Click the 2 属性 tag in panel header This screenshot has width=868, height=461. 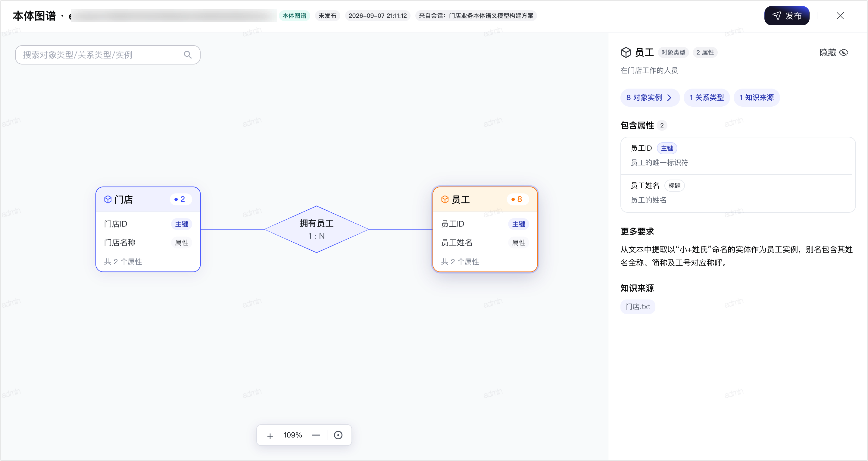[704, 52]
